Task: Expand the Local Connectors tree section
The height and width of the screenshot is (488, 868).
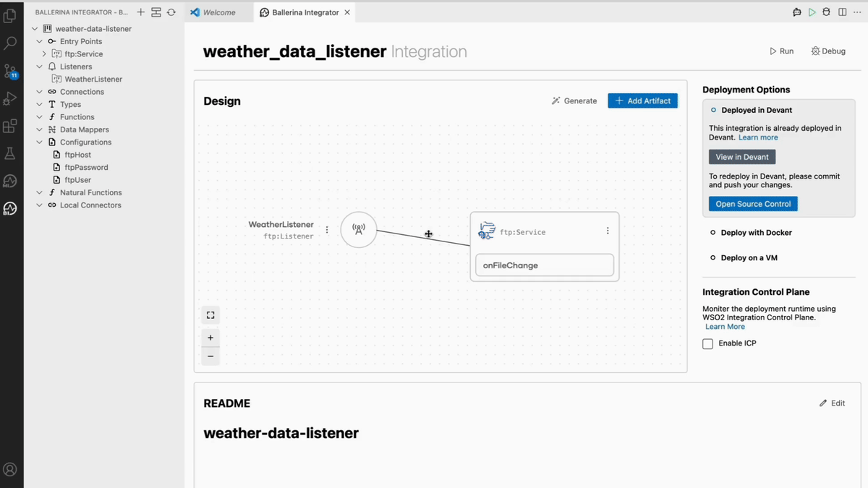Action: click(x=40, y=205)
